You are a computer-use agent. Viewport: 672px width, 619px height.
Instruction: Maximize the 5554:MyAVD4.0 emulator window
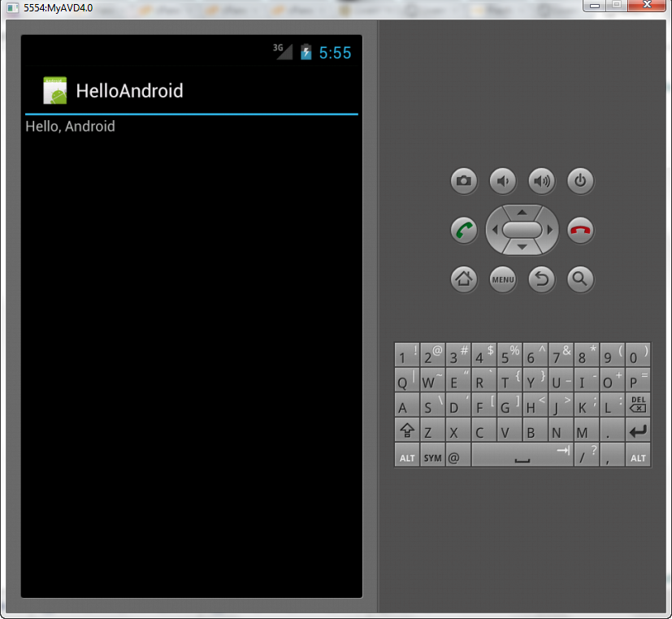pyautogui.click(x=617, y=6)
